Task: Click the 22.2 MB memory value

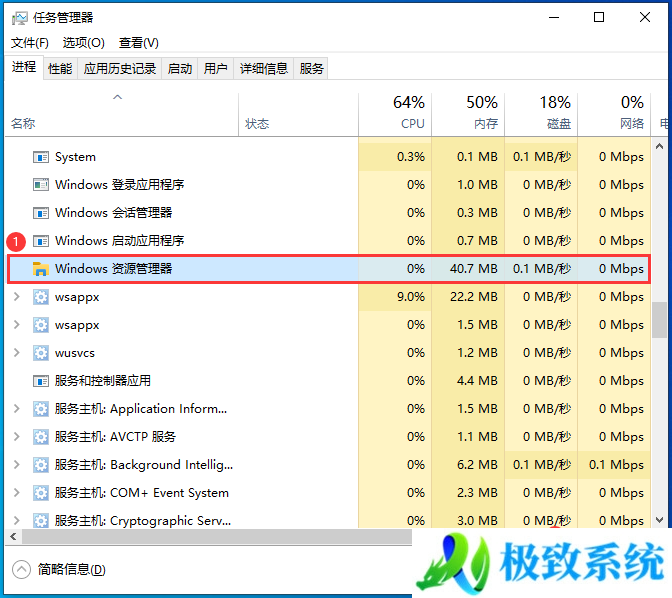Action: 474,297
